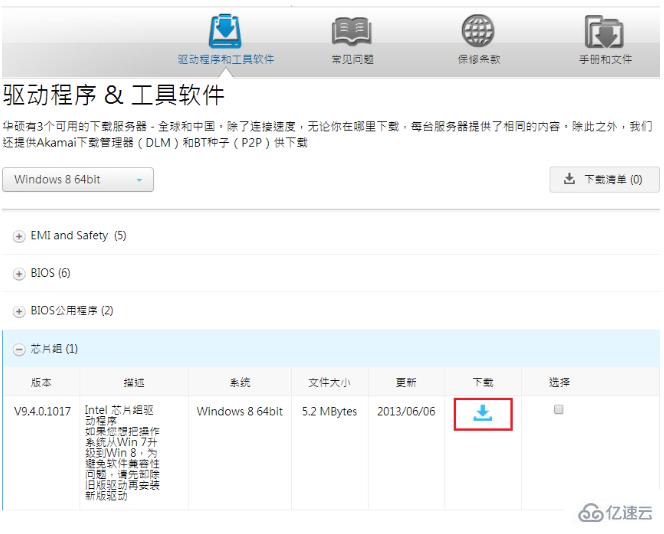Tick the select checkbox for Intel chipset driver
Screen dimensions: 664x534
559,409
